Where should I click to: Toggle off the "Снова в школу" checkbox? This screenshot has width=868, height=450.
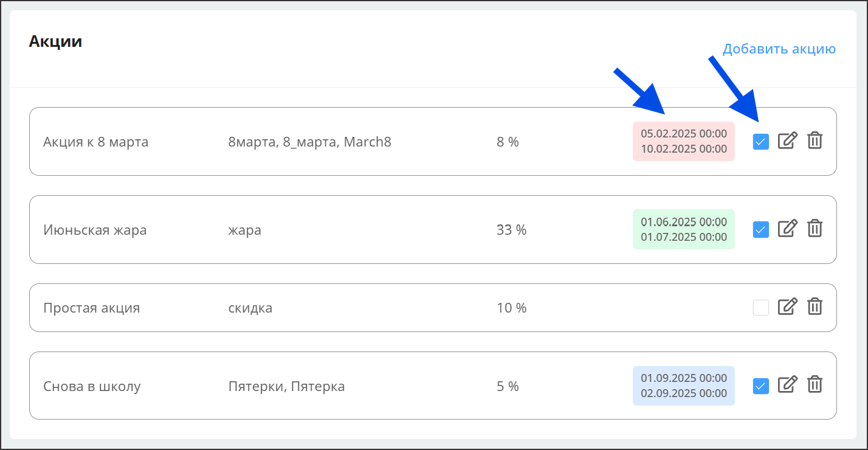760,386
